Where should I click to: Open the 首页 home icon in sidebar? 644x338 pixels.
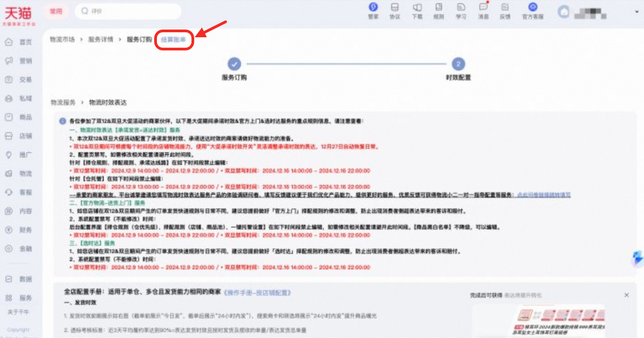9,42
